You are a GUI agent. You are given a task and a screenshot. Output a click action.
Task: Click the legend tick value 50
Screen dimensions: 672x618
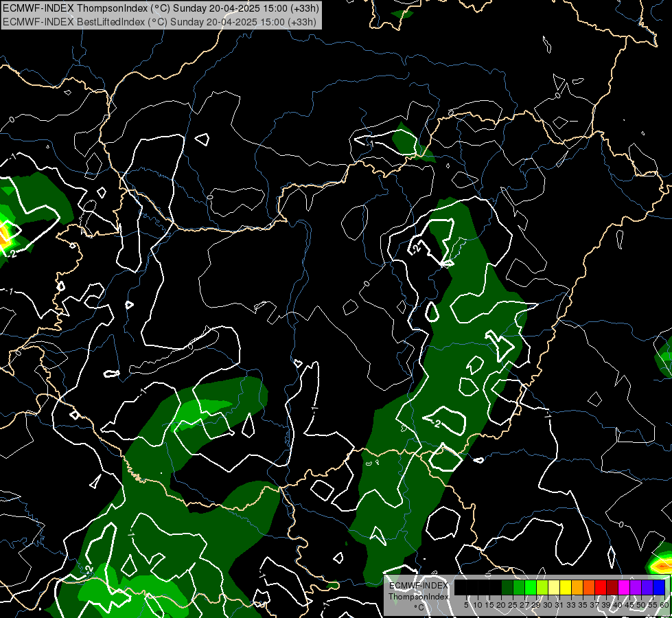pos(641,605)
